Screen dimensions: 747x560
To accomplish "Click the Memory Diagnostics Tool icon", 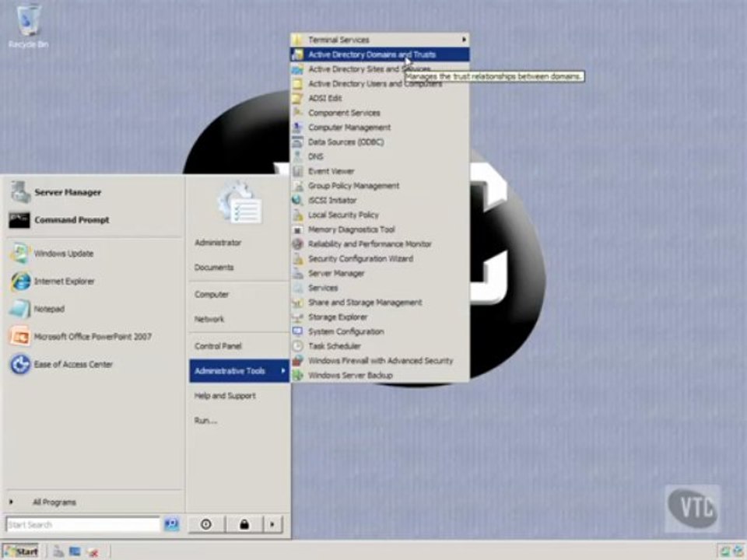I will pyautogui.click(x=298, y=229).
